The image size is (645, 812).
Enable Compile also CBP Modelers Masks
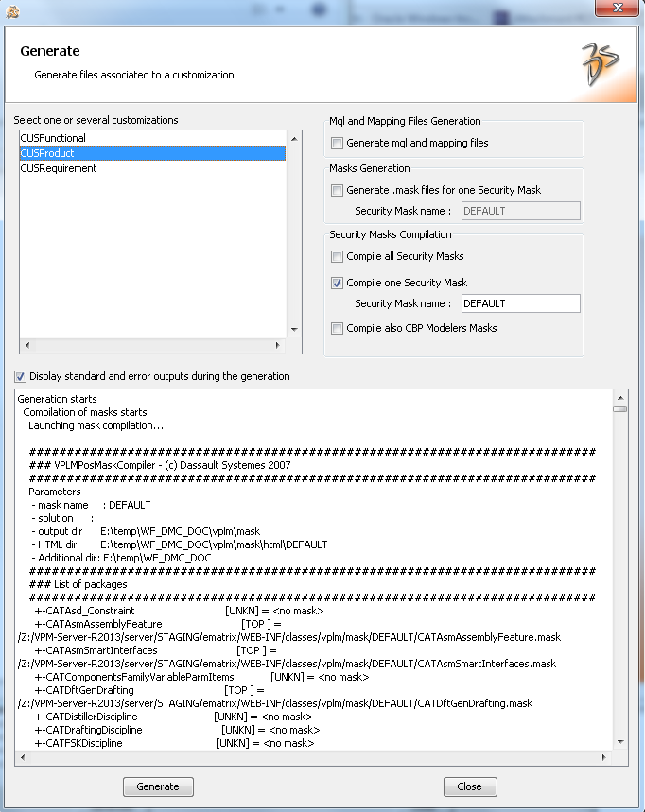[x=337, y=328]
